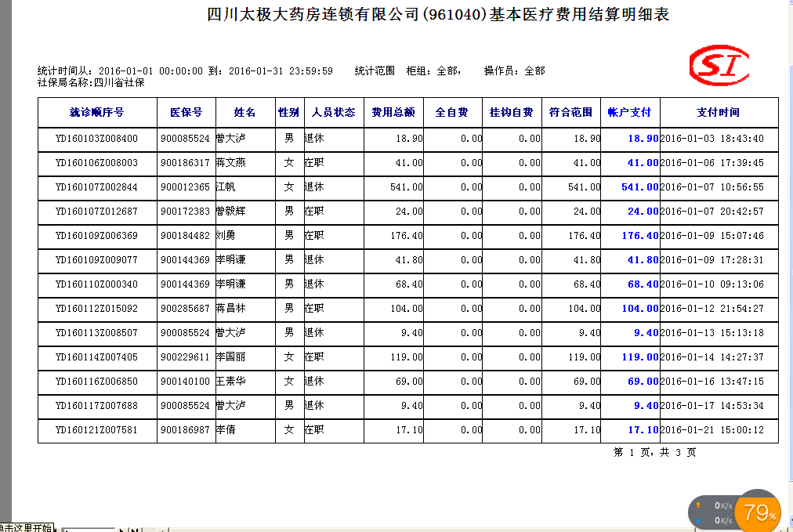Select the 支付时间 column header

coord(719,112)
